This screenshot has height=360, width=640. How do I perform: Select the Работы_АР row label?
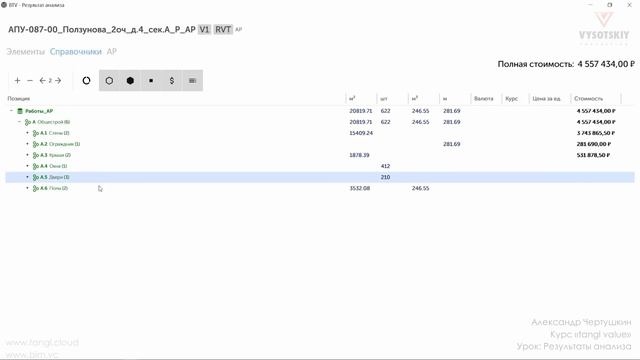coord(39,111)
